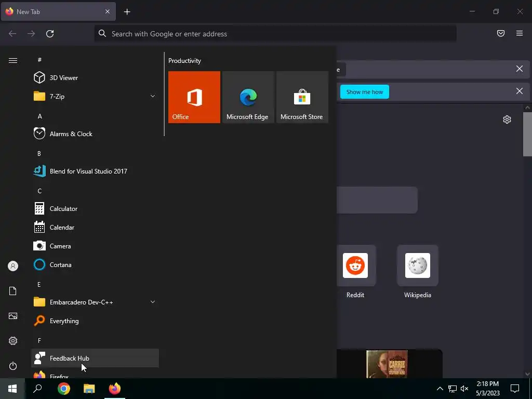This screenshot has width=532, height=399.
Task: Expand the Embarcadero Dev-C++ folder chevron
Action: coord(153,302)
